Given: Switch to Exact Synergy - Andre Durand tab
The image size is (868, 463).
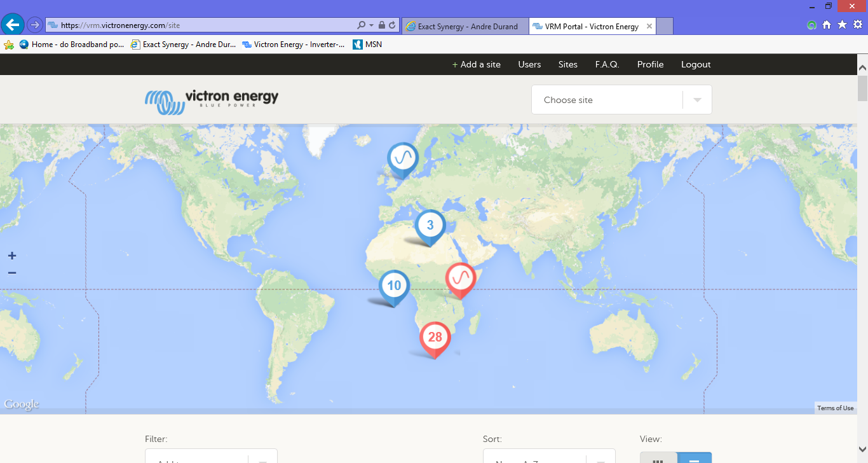Looking at the screenshot, I should coord(465,26).
